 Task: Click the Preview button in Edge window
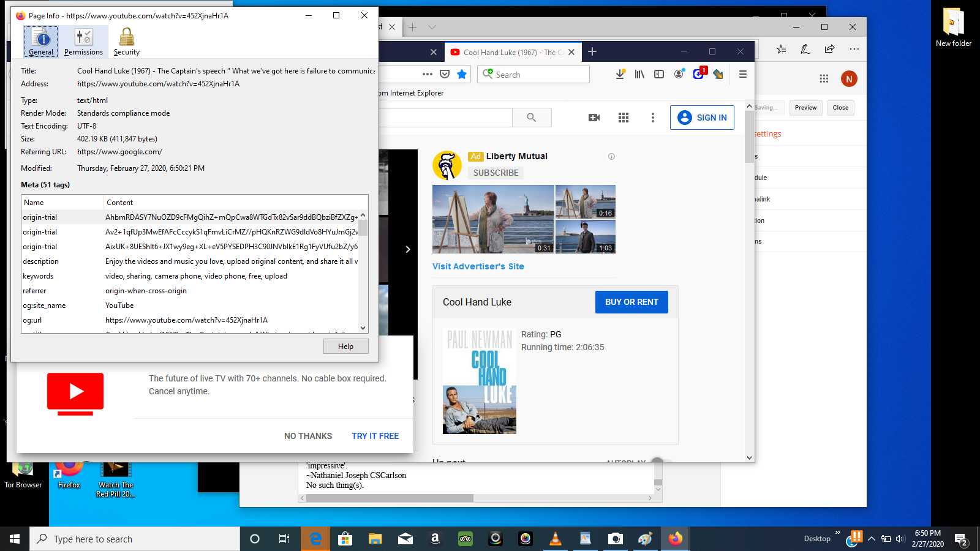point(805,108)
